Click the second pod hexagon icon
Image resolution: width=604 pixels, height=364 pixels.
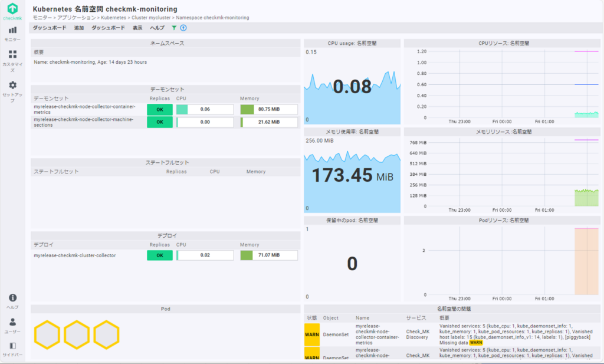click(77, 335)
